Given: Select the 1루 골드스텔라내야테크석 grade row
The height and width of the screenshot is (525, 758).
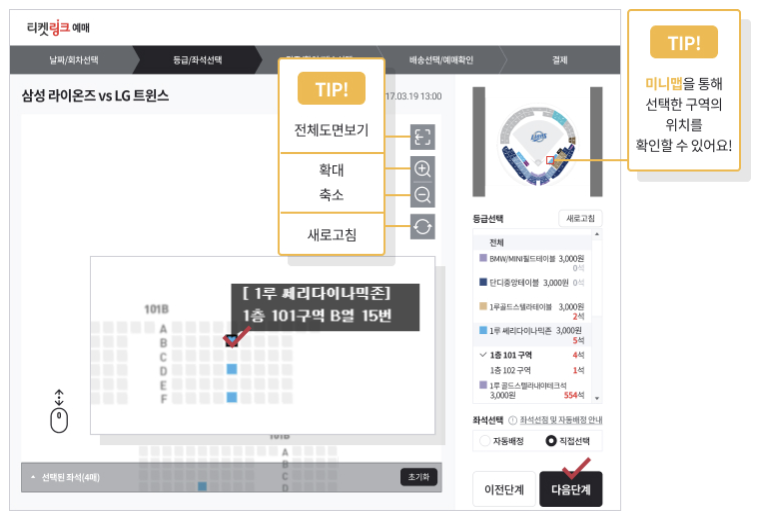Looking at the screenshot, I should tap(532, 390).
